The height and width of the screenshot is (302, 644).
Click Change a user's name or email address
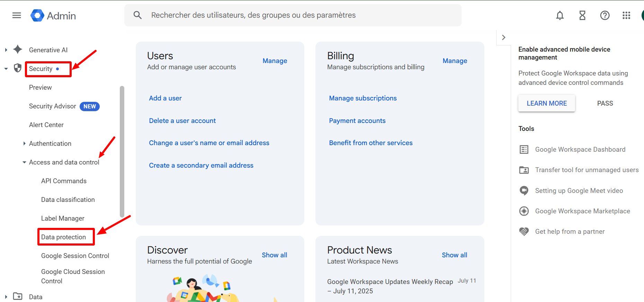pyautogui.click(x=209, y=143)
